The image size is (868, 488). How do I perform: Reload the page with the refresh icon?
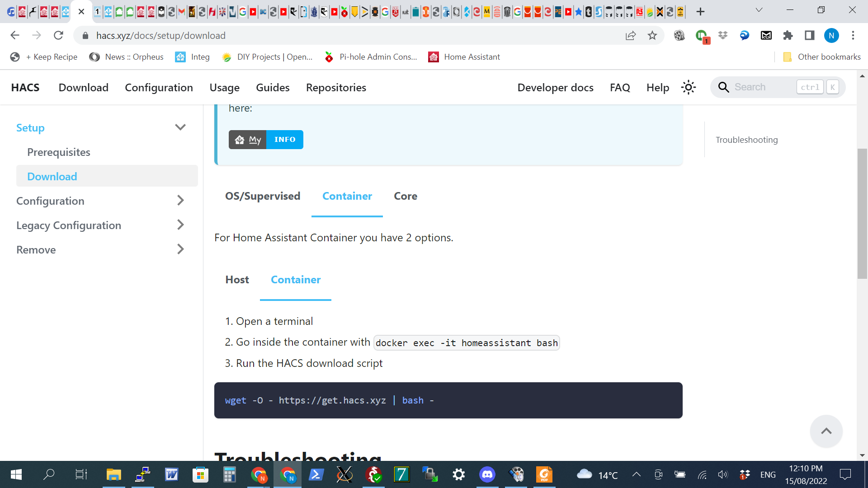[x=58, y=35]
